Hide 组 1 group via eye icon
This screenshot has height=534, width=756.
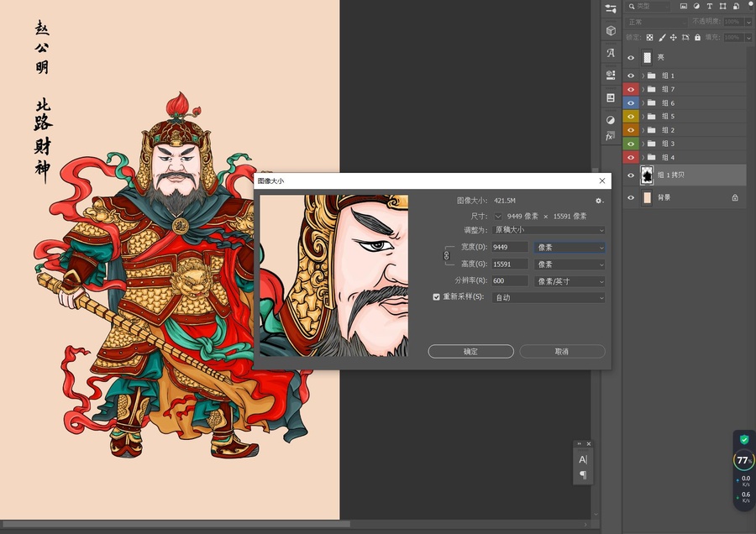click(x=631, y=76)
